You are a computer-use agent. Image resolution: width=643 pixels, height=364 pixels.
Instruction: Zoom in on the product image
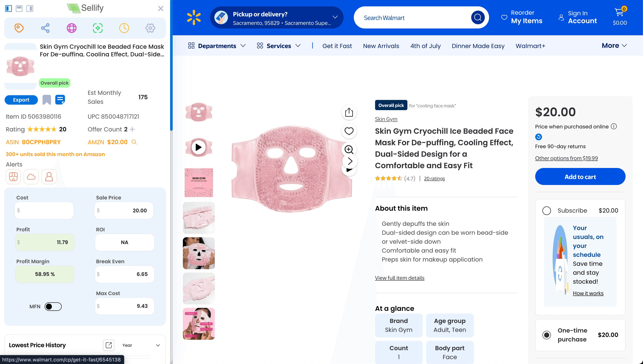[349, 149]
